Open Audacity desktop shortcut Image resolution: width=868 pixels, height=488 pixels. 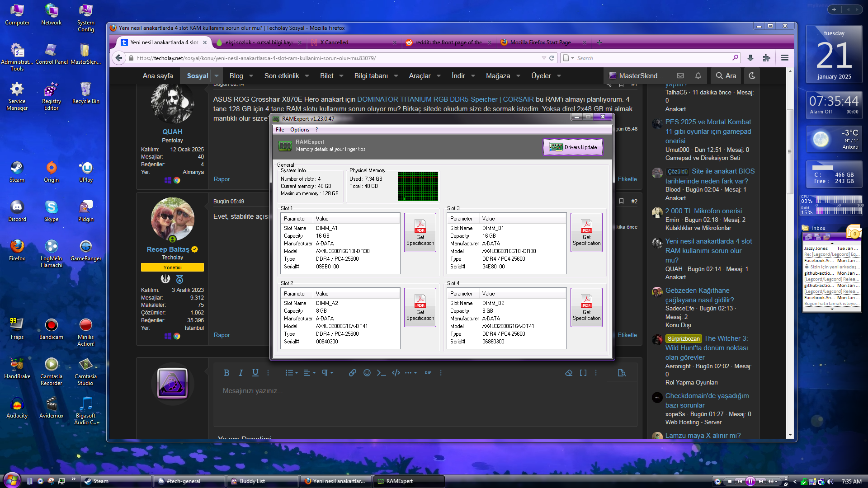[17, 408]
